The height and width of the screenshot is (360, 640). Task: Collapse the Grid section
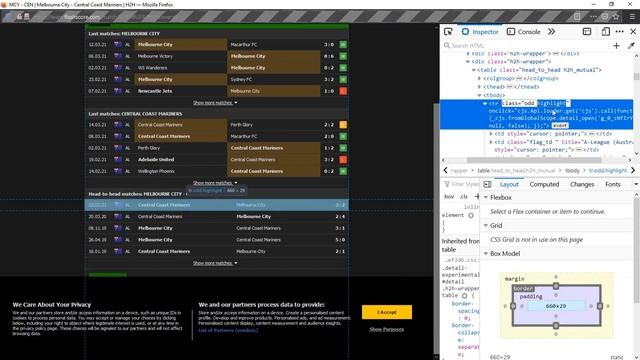[486, 225]
